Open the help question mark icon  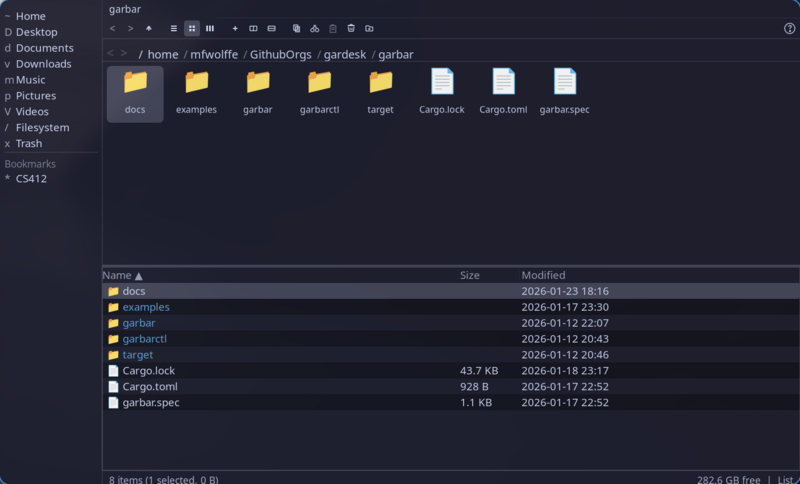(789, 29)
